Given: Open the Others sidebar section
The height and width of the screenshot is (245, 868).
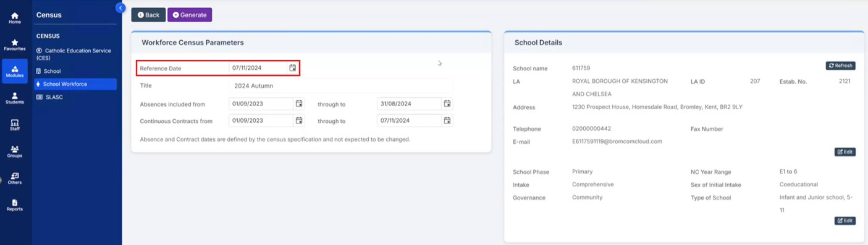Looking at the screenshot, I should tap(15, 179).
